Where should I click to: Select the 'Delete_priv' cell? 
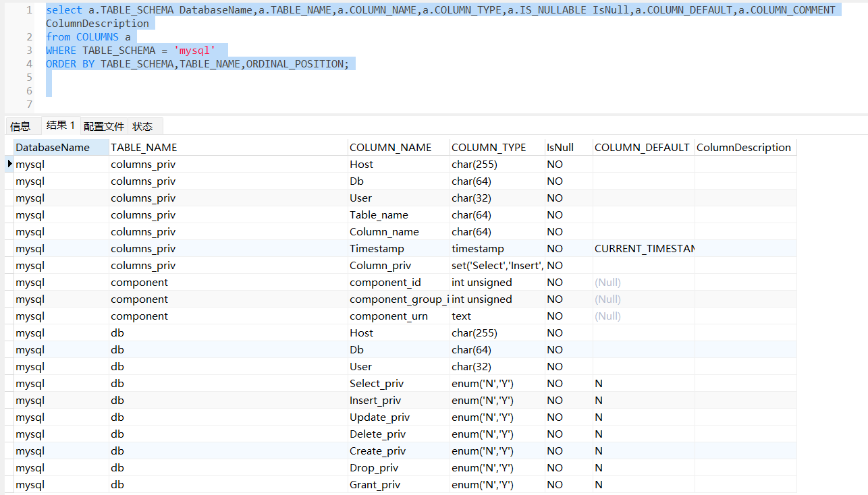click(x=399, y=434)
